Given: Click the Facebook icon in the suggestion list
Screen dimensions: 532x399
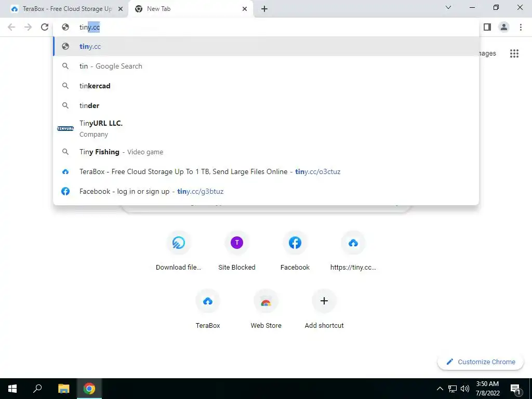Looking at the screenshot, I should pyautogui.click(x=65, y=191).
